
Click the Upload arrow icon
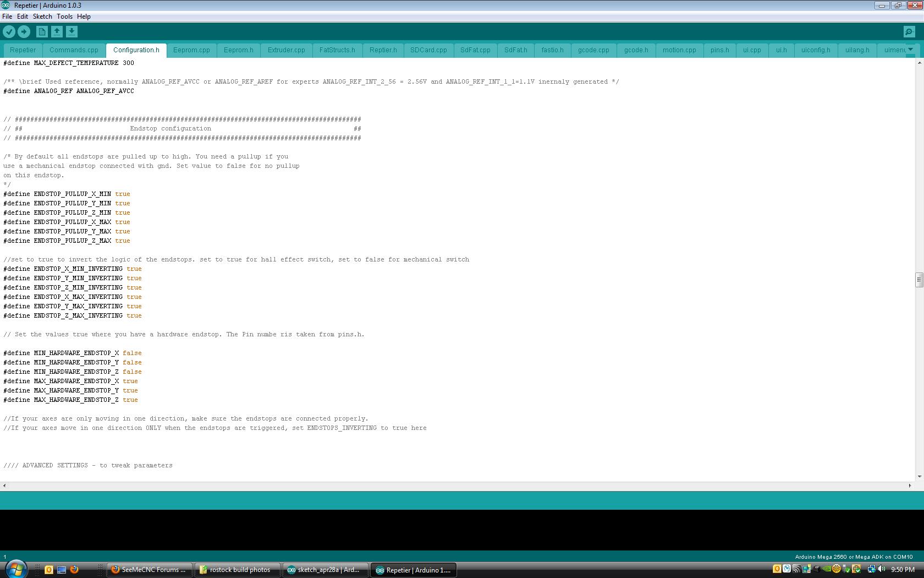[x=24, y=32]
